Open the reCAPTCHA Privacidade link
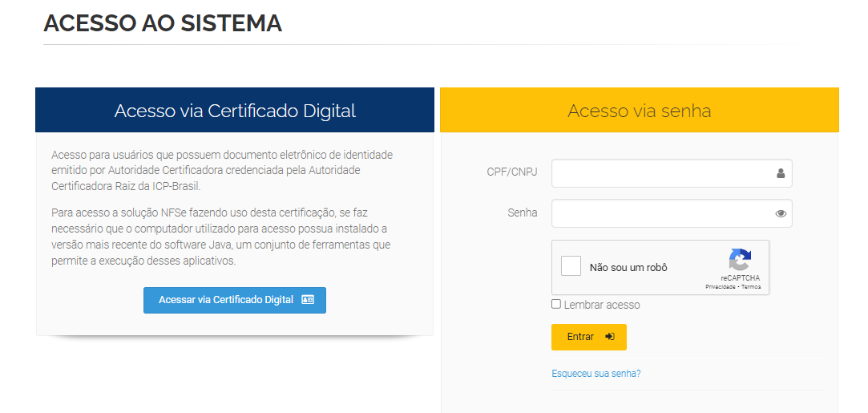The image size is (868, 413). click(x=721, y=287)
